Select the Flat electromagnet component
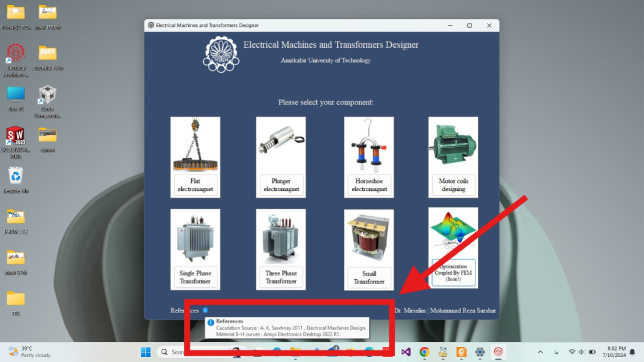Screen dimensions: 644x362 [195, 185]
